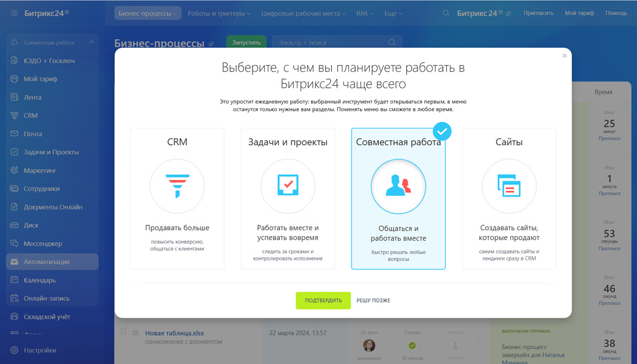Collapse the Совместная работа sidebar group
Image resolution: width=637 pixels, height=364 pixels.
[92, 42]
